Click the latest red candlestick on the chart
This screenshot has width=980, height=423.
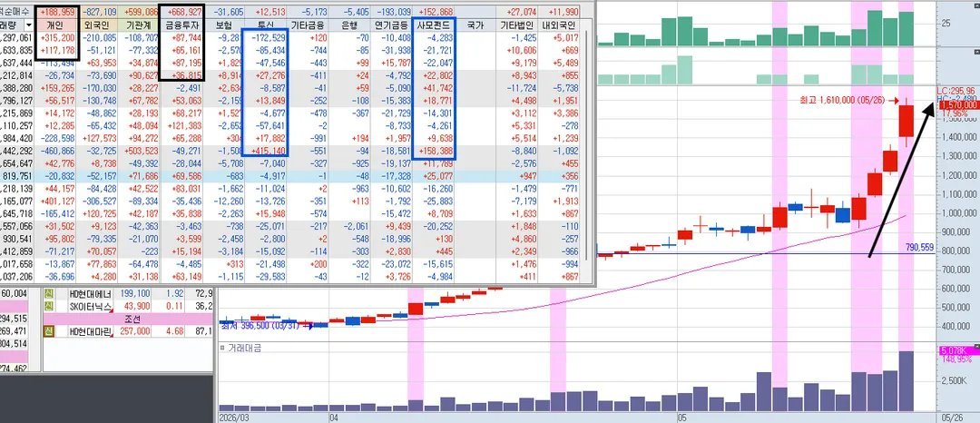906,122
